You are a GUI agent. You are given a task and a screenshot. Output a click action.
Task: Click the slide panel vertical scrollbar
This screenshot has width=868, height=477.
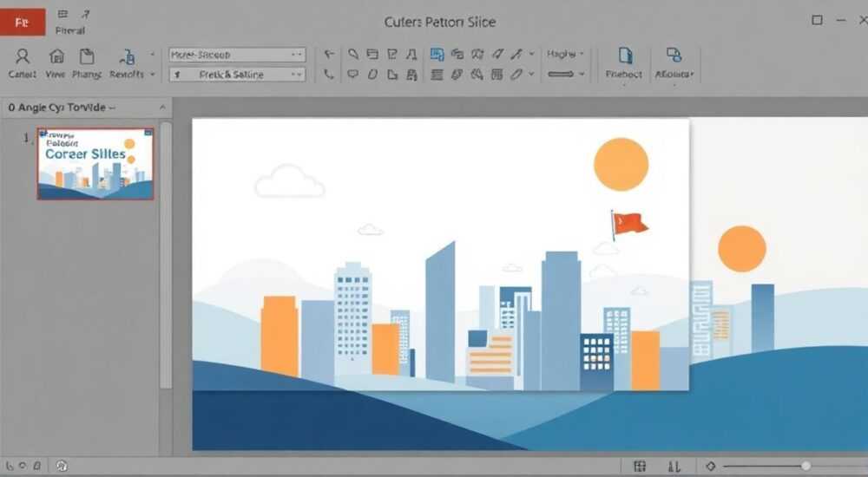tap(166, 255)
